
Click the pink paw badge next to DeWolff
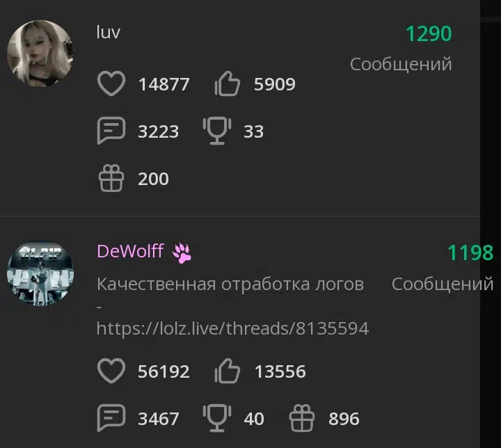click(x=182, y=253)
